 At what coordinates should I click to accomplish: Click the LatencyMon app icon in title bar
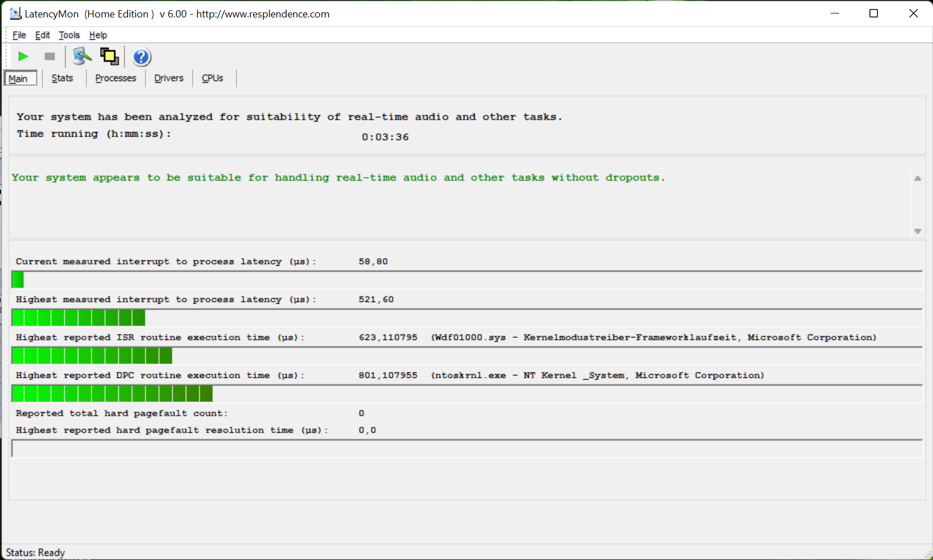(15, 13)
